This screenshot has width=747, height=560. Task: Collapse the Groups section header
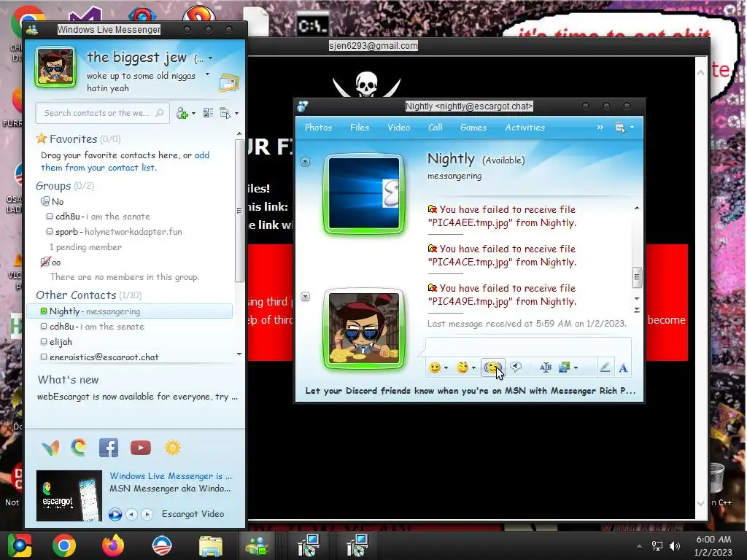(53, 186)
